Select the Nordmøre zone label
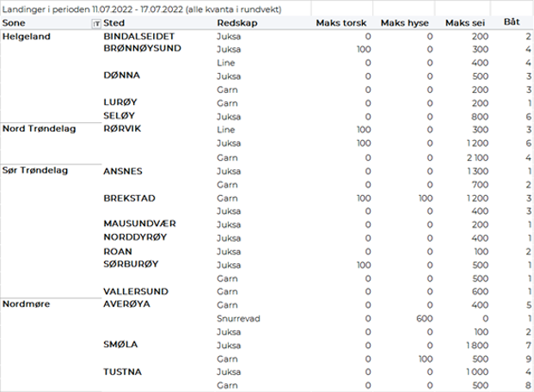 pyautogui.click(x=26, y=304)
